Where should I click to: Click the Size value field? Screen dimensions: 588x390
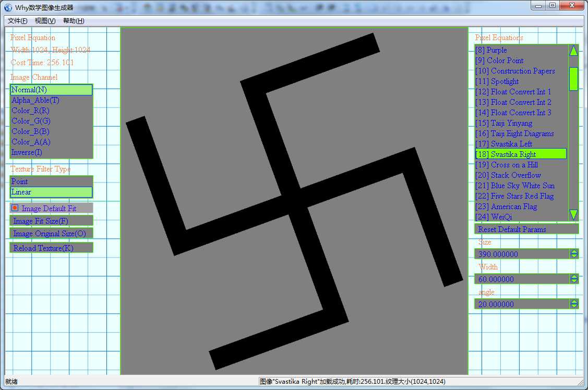pyautogui.click(x=522, y=254)
